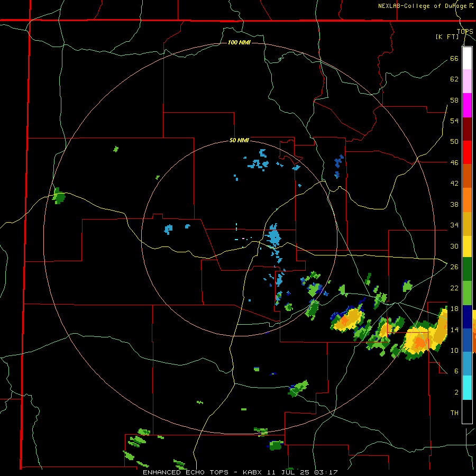Click the dark maroon legend swatch

pos(467,129)
